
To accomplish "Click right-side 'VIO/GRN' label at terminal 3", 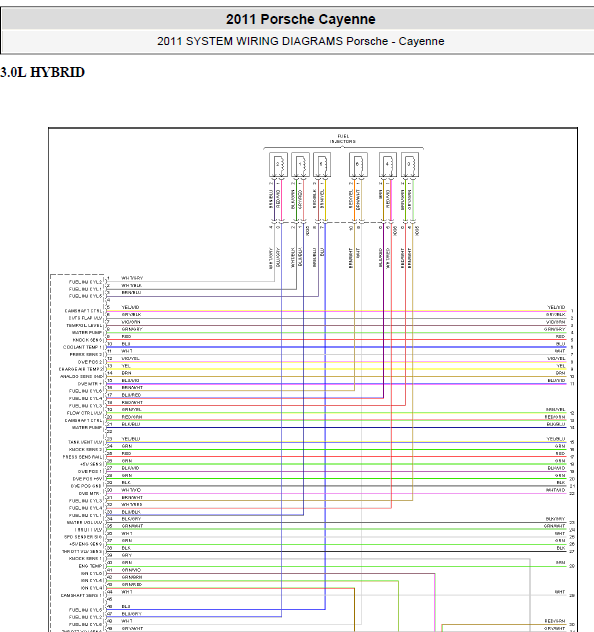I will tap(556, 322).
